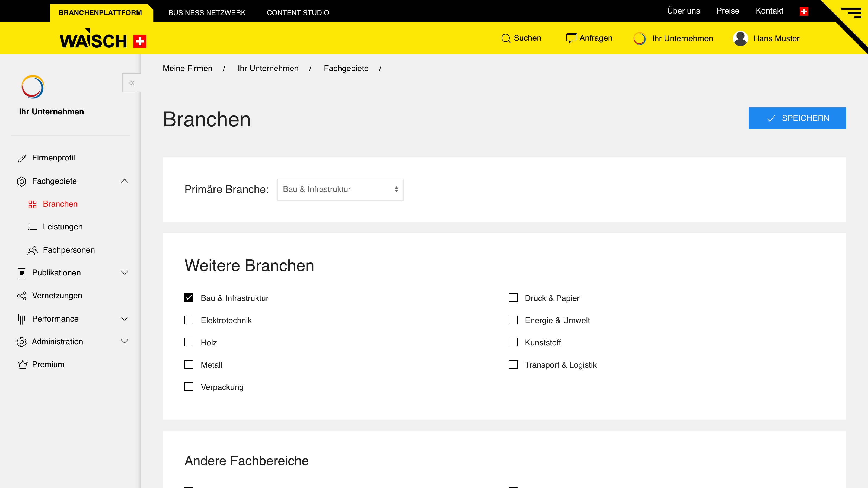Viewport: 868px width, 488px height.
Task: Check the Holz checkbox
Action: pos(189,342)
